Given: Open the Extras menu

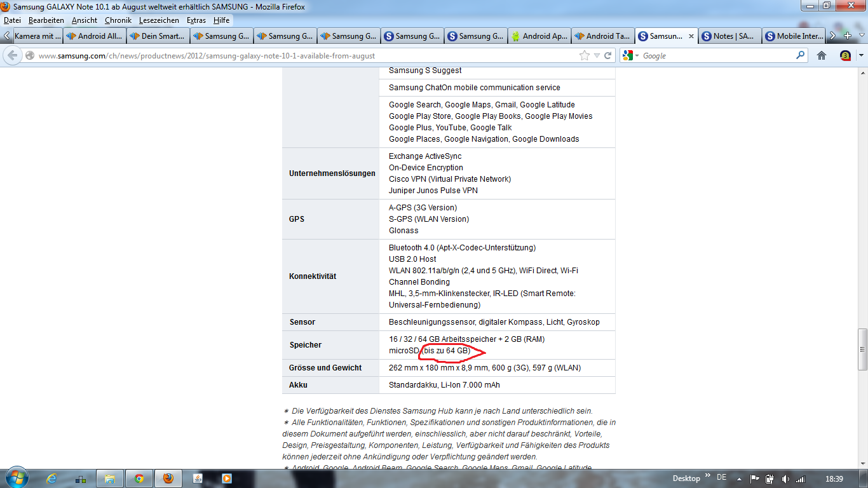Looking at the screenshot, I should (x=196, y=20).
